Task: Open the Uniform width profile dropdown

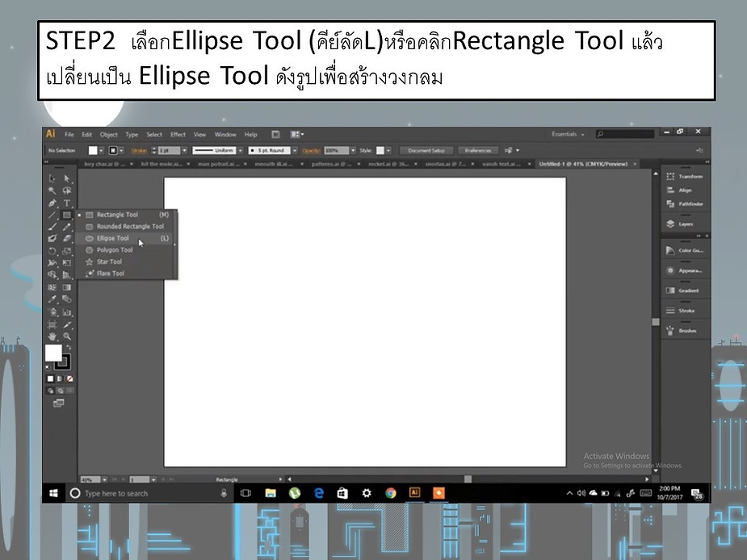Action: click(240, 150)
